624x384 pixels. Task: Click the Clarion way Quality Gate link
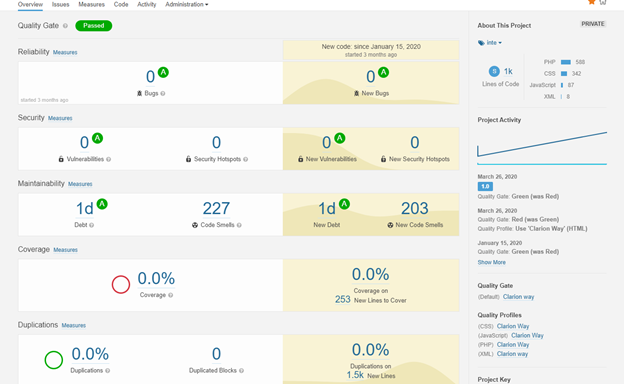click(x=519, y=297)
